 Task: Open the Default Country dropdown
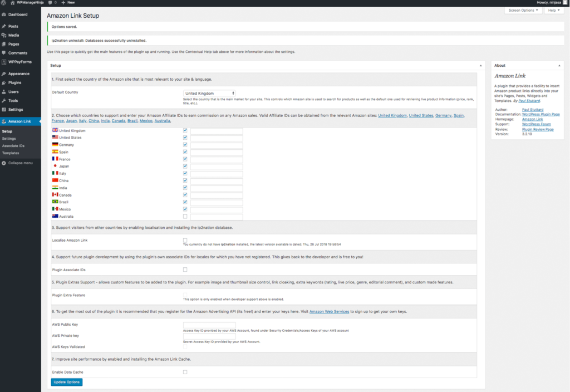tap(209, 93)
